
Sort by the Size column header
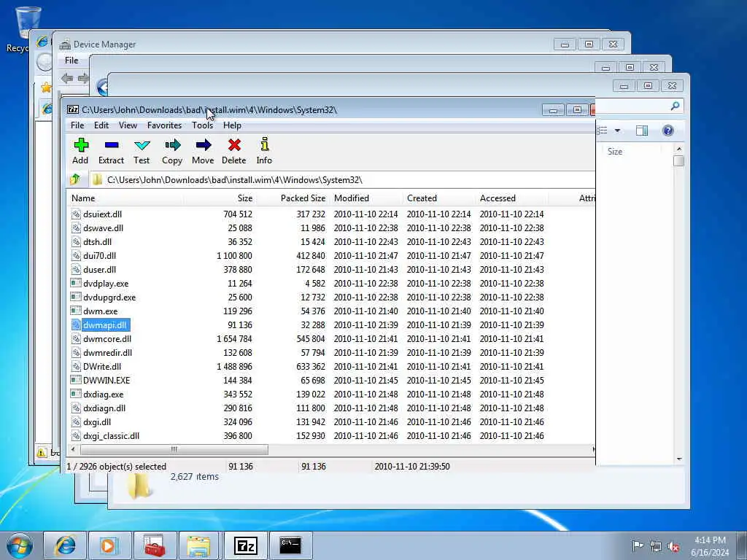[x=245, y=198]
